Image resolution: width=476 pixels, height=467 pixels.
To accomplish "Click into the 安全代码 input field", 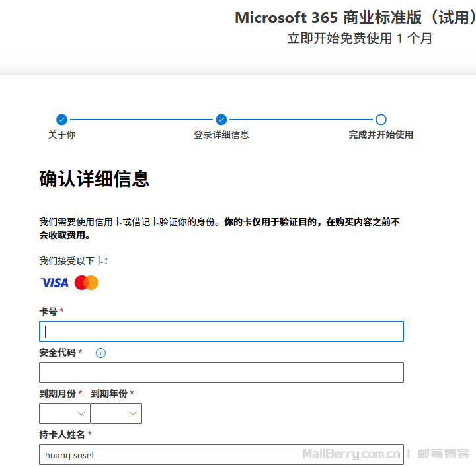I will [221, 373].
